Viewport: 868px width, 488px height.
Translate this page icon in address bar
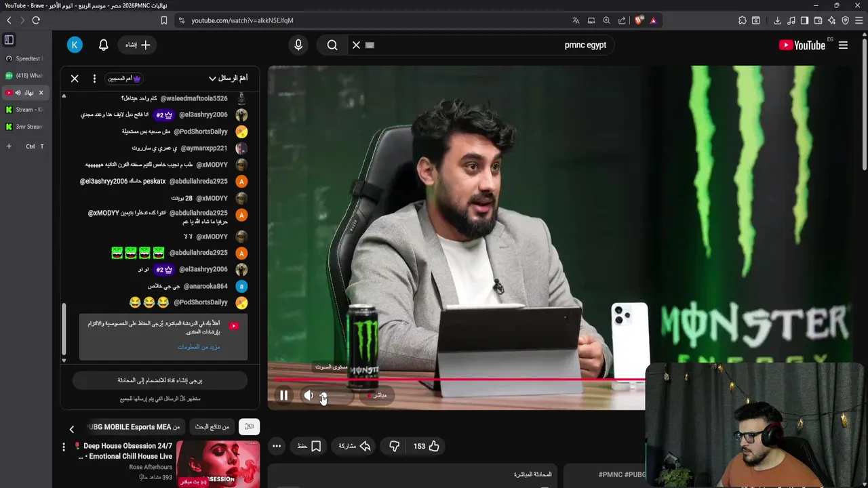tap(576, 20)
